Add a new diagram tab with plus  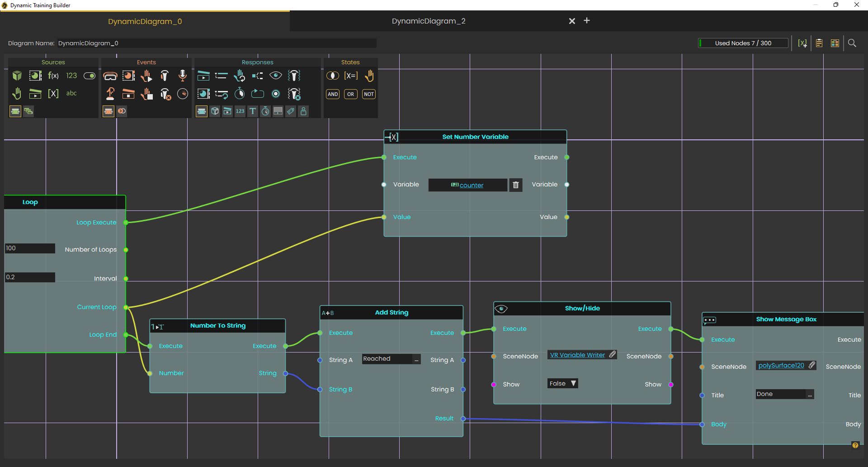pyautogui.click(x=587, y=21)
